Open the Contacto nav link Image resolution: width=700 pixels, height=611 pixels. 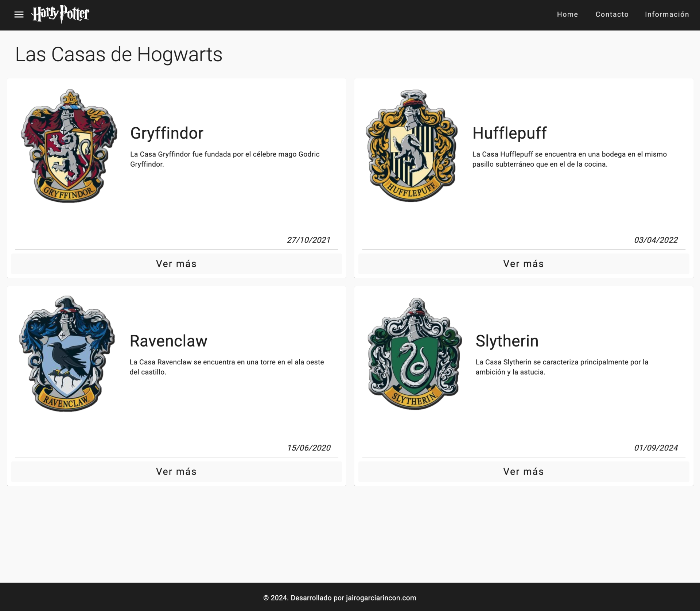[612, 15]
